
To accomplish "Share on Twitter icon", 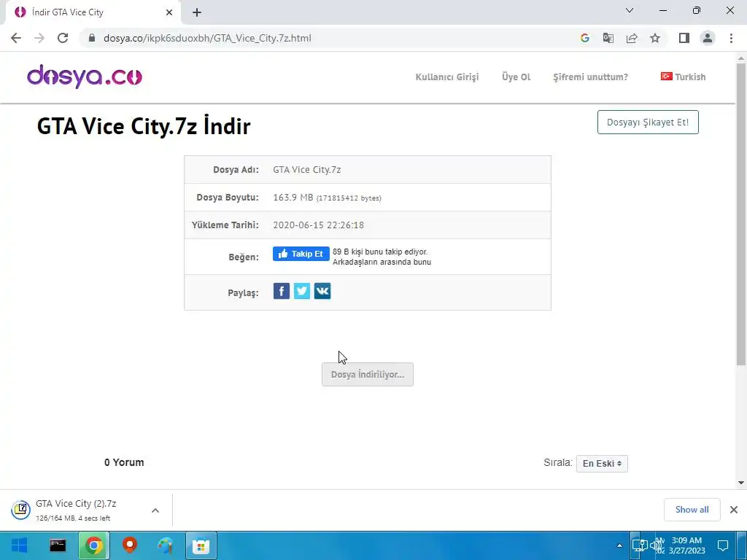I will pos(302,291).
